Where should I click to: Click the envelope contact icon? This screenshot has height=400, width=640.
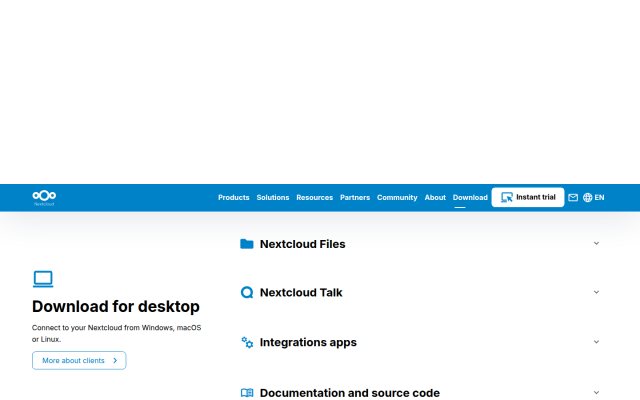tap(573, 198)
